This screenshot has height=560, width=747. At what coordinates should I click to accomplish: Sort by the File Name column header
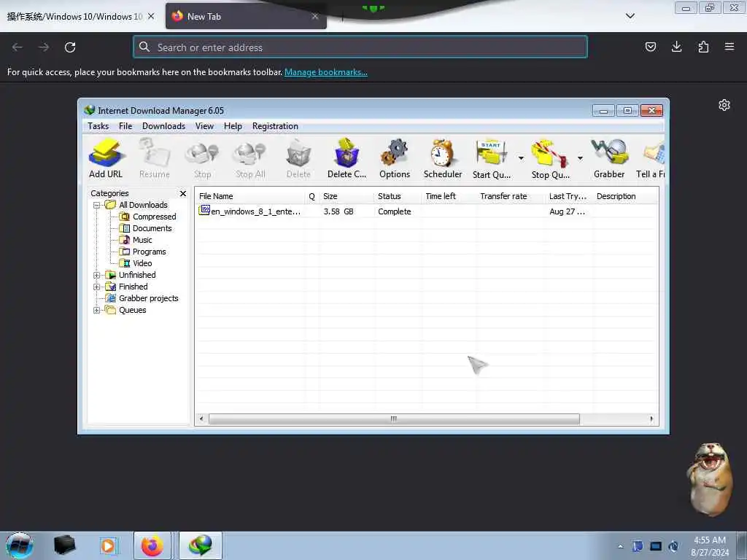pos(250,196)
